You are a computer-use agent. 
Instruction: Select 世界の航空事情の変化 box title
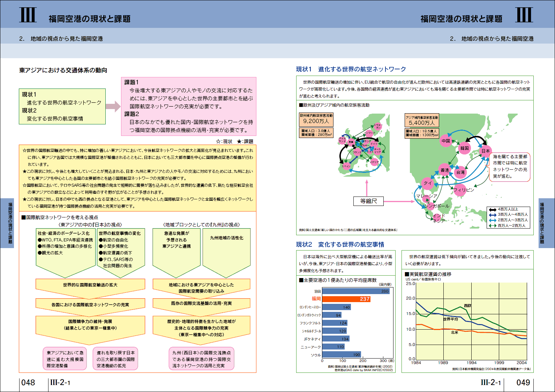[120, 233]
